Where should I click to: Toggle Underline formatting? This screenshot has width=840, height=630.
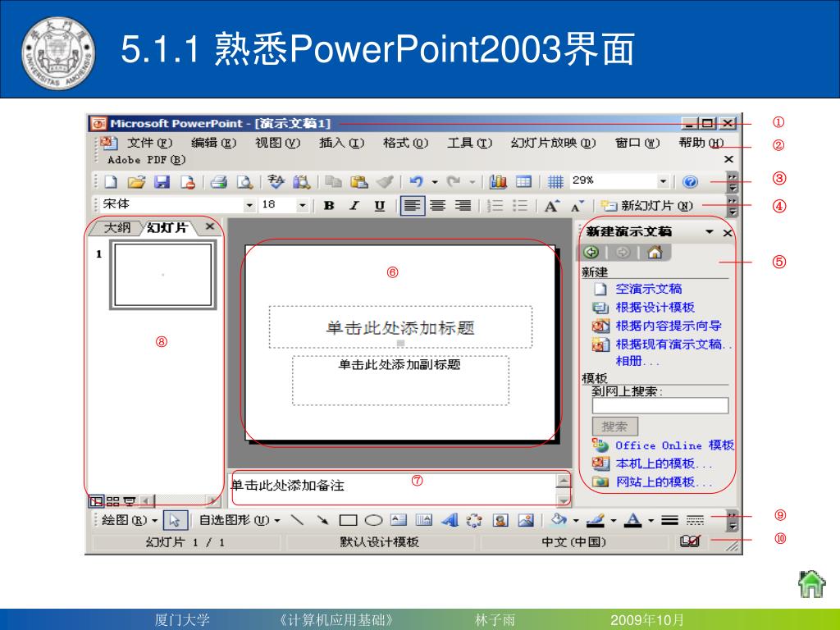pyautogui.click(x=380, y=206)
